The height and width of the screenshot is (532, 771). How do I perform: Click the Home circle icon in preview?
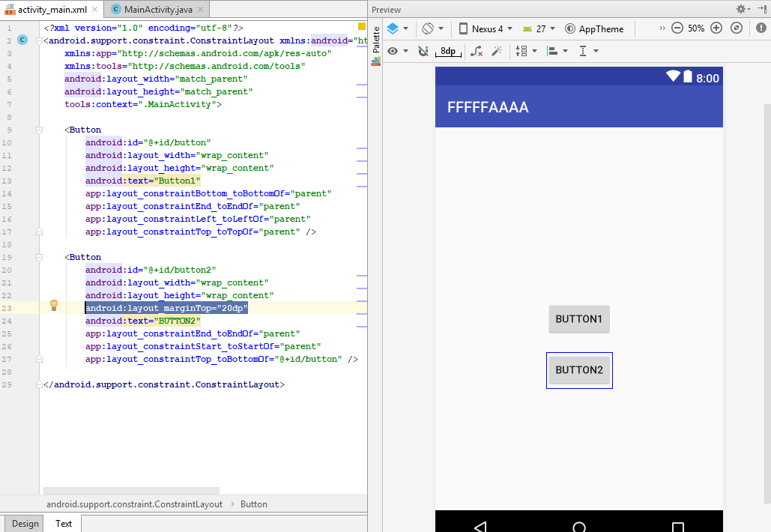579,527
